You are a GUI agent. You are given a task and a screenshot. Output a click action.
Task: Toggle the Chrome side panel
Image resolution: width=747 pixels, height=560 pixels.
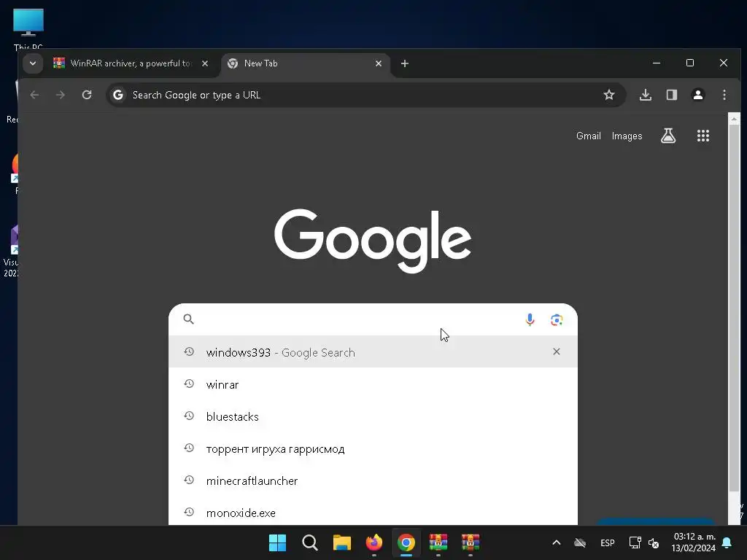672,95
